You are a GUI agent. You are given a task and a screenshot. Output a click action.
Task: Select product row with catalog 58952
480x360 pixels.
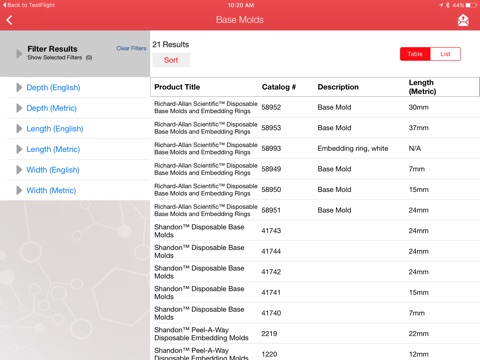click(x=315, y=107)
